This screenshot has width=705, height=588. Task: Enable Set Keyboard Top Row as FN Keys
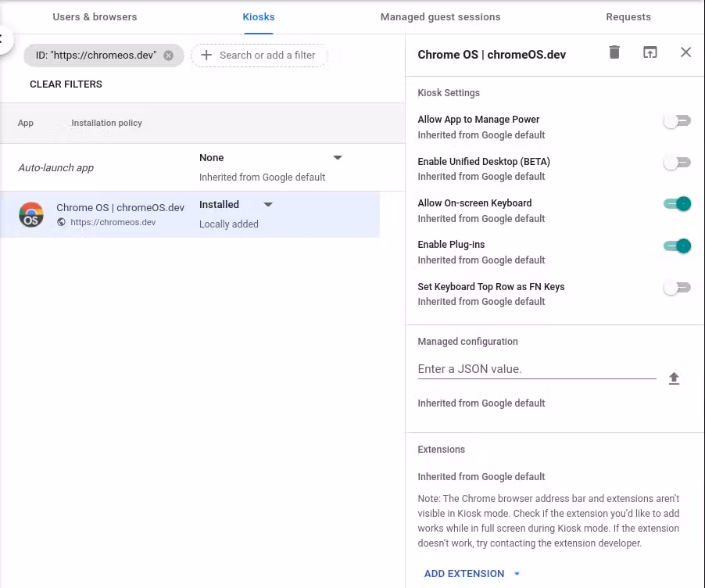click(676, 288)
